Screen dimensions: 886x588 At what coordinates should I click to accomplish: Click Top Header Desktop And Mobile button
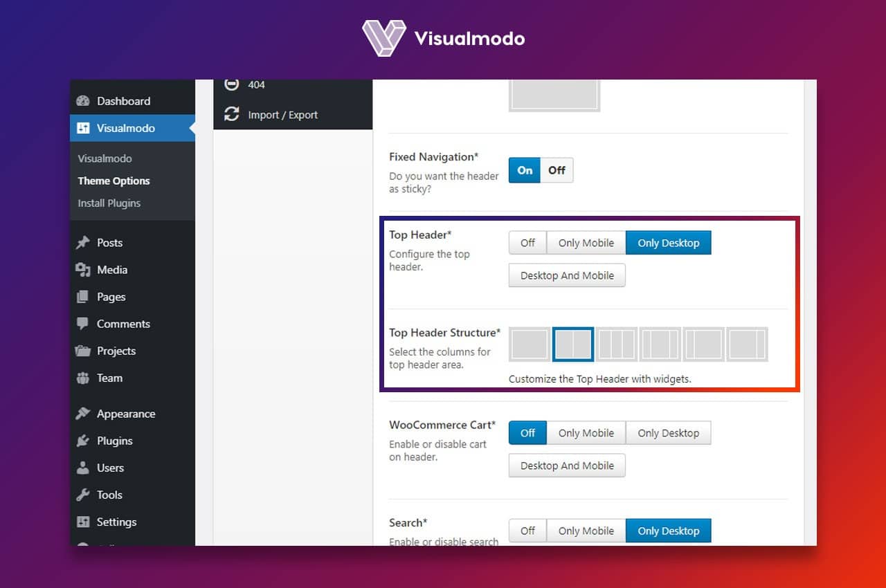pyautogui.click(x=567, y=275)
